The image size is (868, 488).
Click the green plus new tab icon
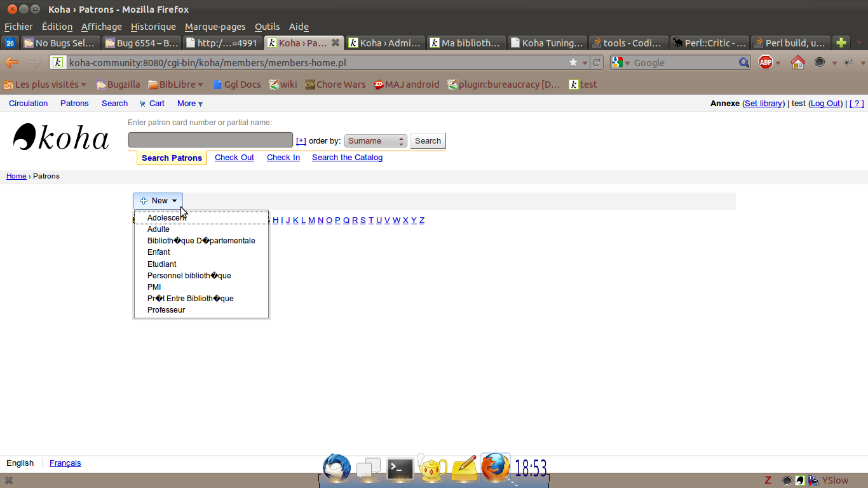(x=841, y=43)
